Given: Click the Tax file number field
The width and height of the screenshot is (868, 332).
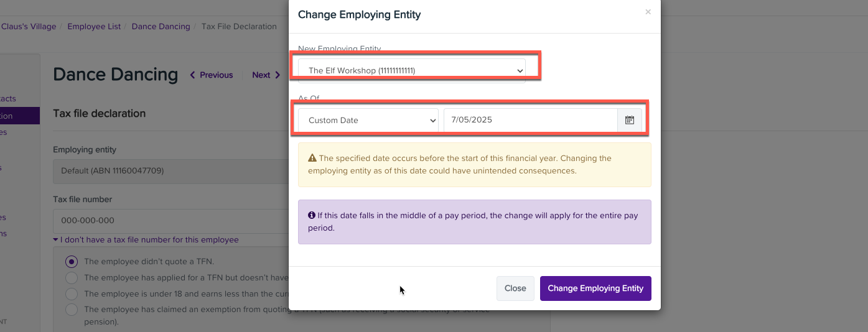Looking at the screenshot, I should [168, 220].
